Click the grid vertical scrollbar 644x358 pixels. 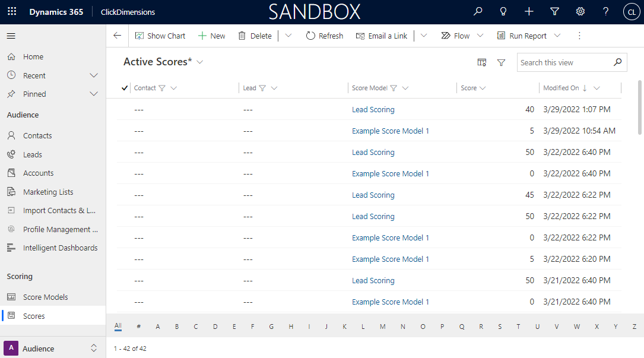point(639,107)
